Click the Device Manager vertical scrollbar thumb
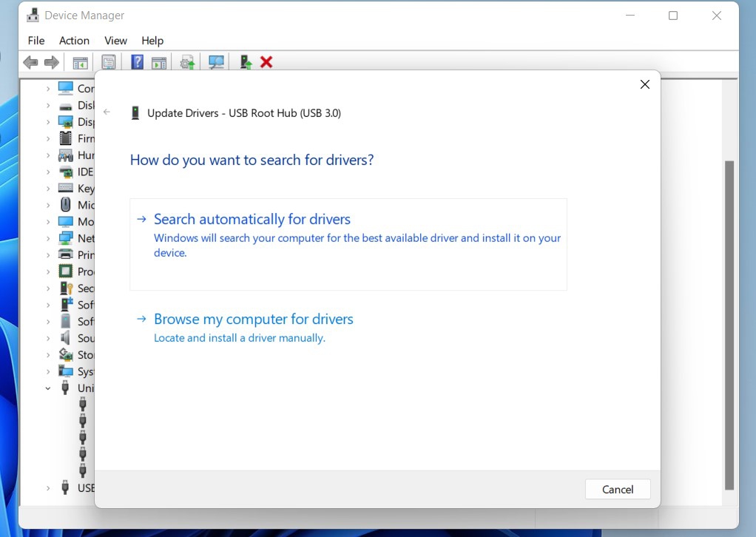 [729, 325]
